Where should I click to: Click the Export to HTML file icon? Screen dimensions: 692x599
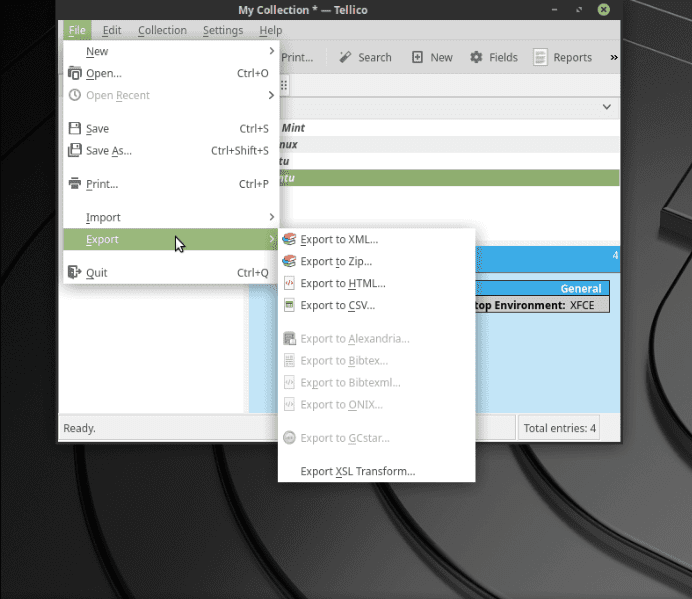click(289, 283)
